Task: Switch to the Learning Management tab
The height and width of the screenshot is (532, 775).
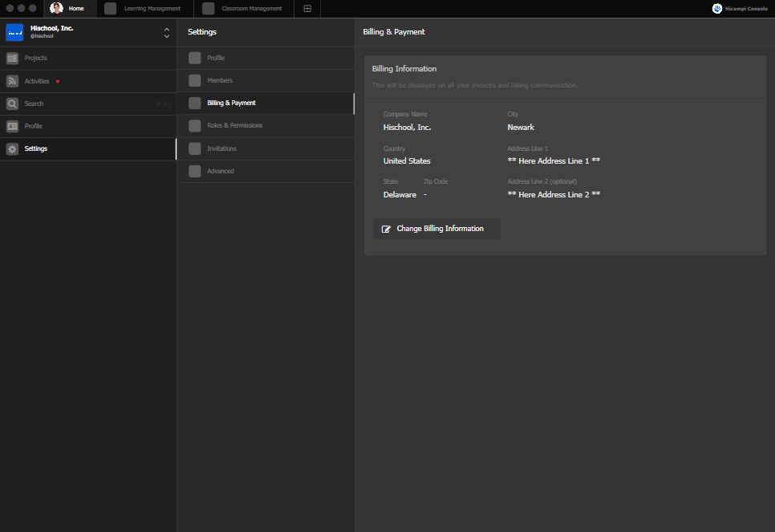Action: [152, 9]
